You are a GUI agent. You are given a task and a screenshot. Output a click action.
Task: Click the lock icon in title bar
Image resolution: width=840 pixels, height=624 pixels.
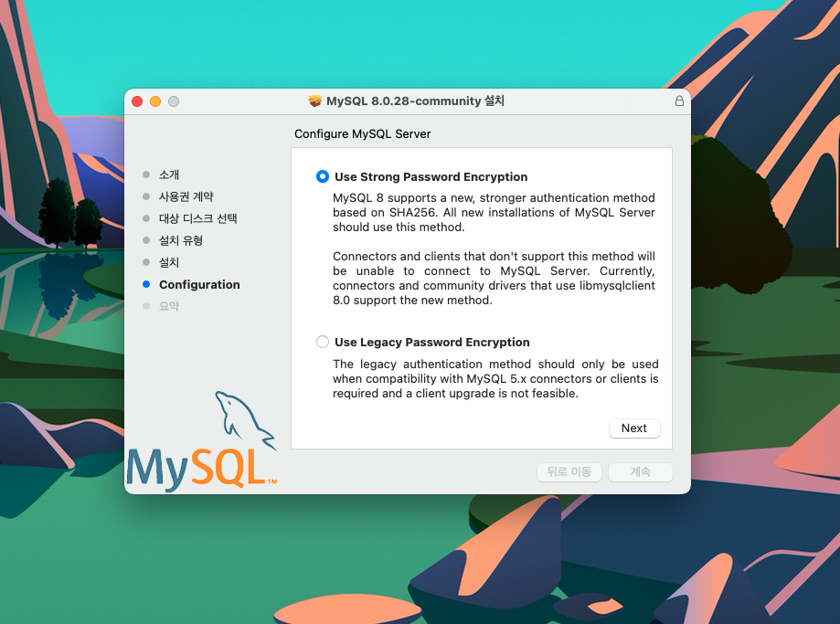(x=679, y=100)
